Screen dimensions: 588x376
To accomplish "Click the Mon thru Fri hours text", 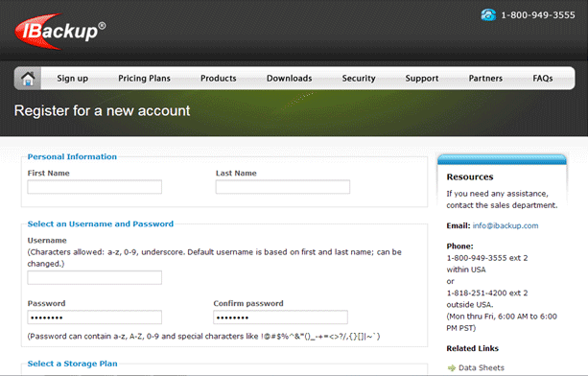I will pos(502,322).
